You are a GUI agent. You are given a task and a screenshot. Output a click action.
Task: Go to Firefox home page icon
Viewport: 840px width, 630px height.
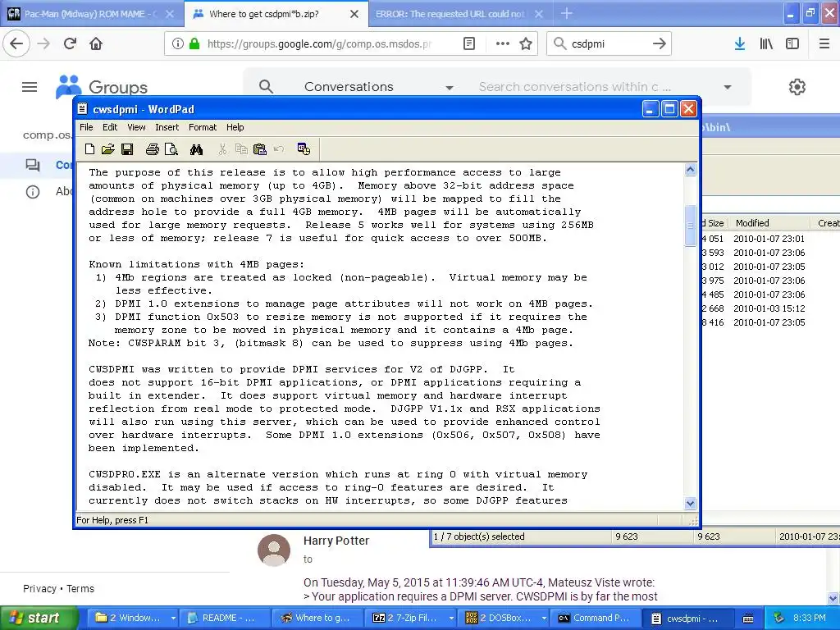tap(96, 43)
